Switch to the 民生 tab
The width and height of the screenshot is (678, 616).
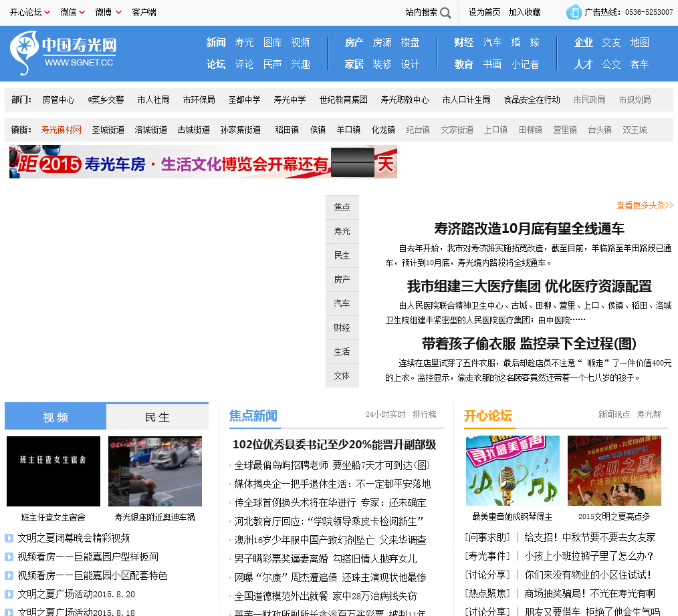pyautogui.click(x=157, y=417)
